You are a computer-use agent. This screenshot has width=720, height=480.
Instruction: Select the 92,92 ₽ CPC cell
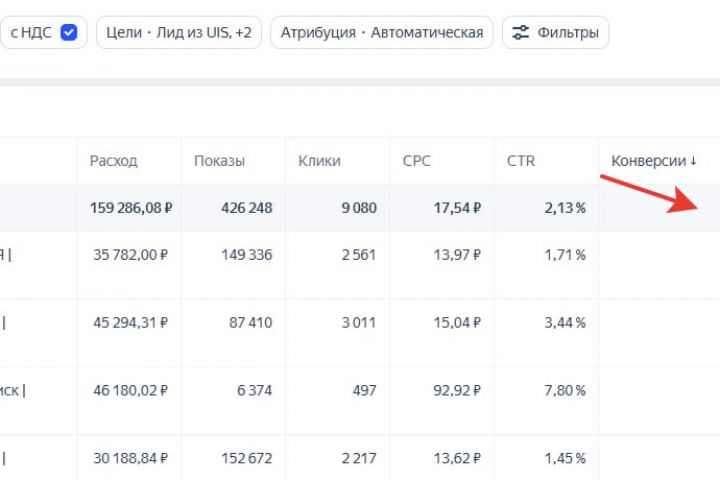451,390
